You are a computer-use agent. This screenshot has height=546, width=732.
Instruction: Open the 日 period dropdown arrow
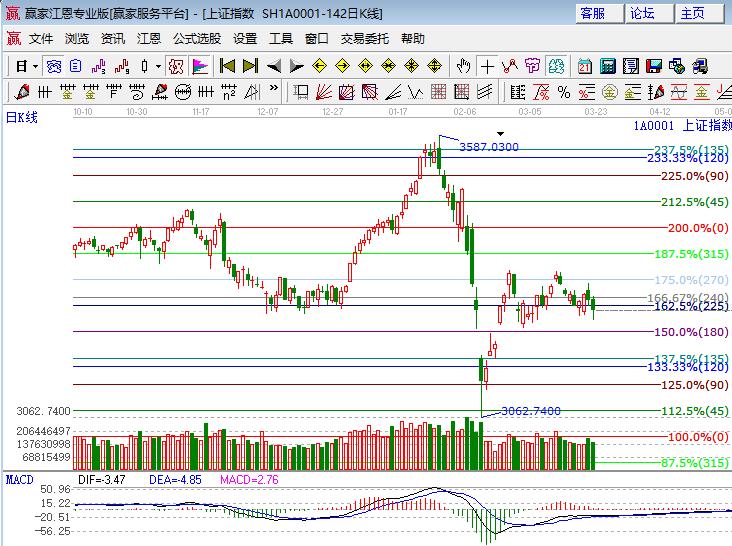35,66
